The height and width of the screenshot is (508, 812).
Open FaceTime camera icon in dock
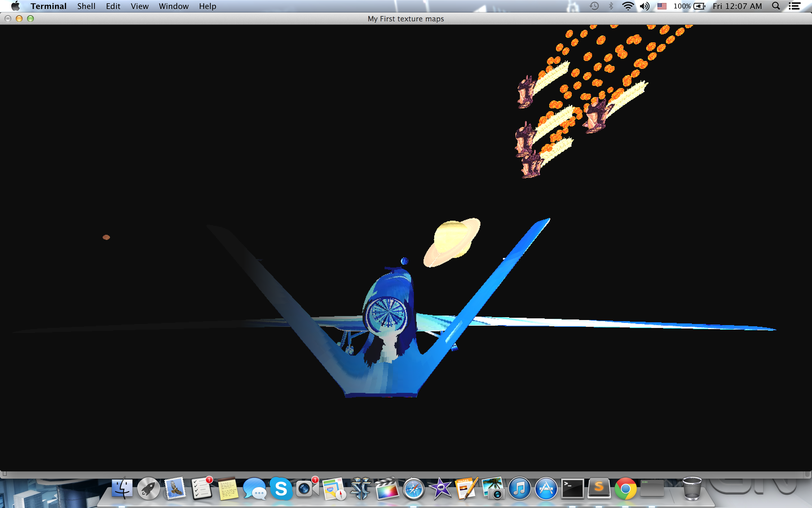(307, 489)
